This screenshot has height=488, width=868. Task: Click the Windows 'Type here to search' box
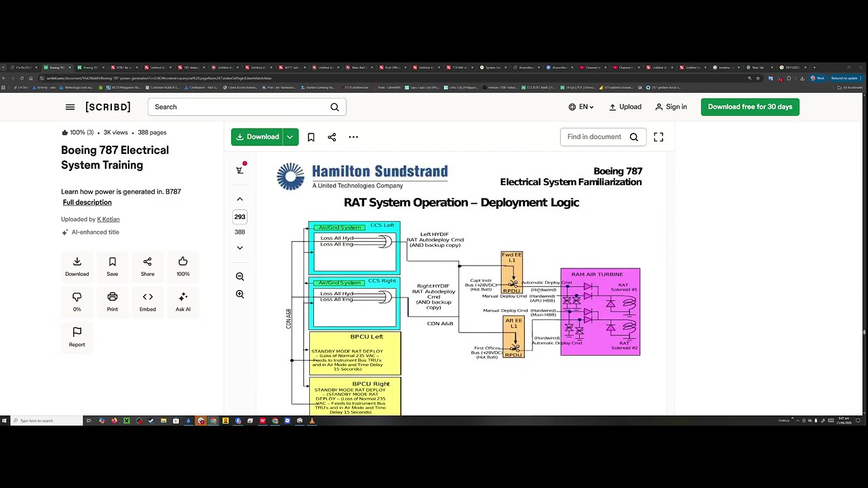[46, 421]
